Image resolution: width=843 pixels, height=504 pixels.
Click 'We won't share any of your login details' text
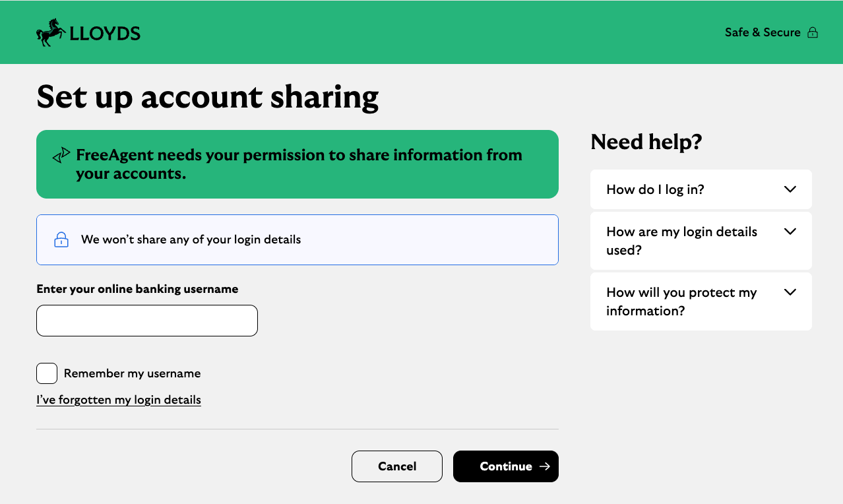click(x=191, y=239)
